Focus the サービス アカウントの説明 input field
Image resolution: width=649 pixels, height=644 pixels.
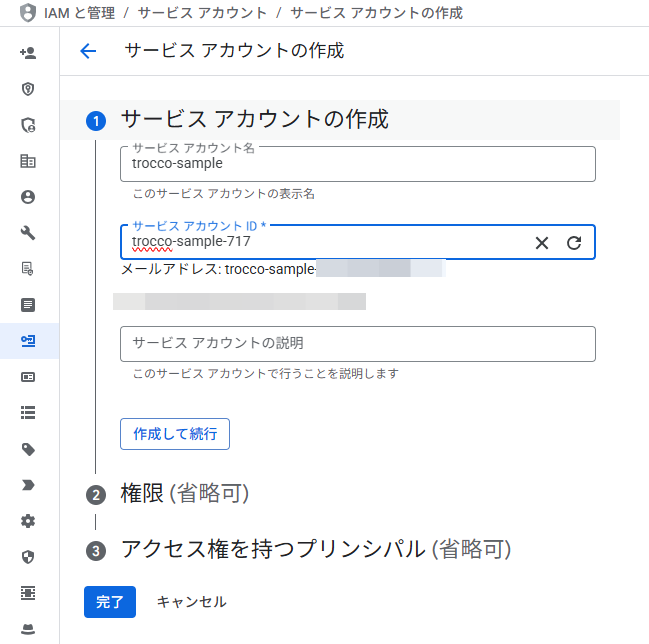tap(357, 343)
